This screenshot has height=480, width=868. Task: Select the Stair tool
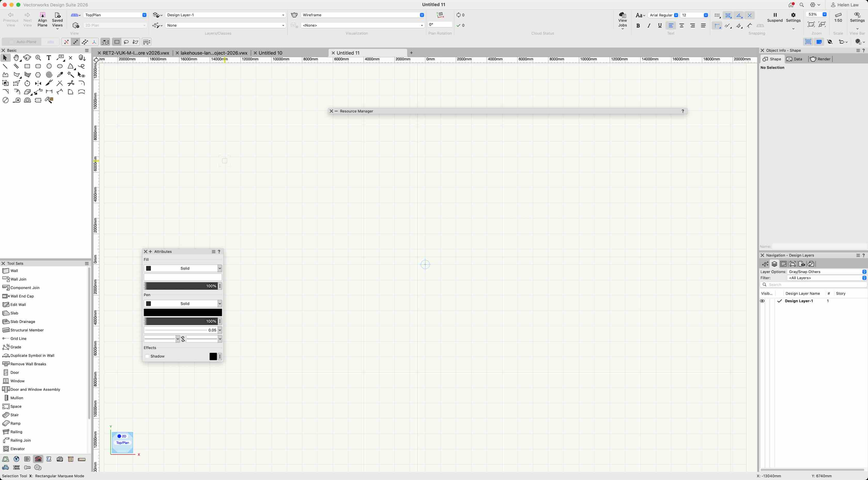14,415
